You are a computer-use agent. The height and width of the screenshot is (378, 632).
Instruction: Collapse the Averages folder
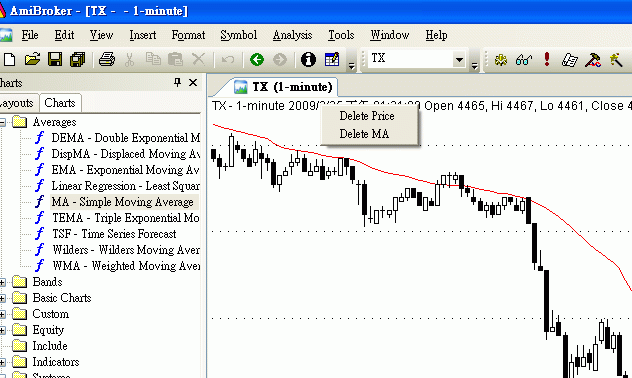[2, 122]
